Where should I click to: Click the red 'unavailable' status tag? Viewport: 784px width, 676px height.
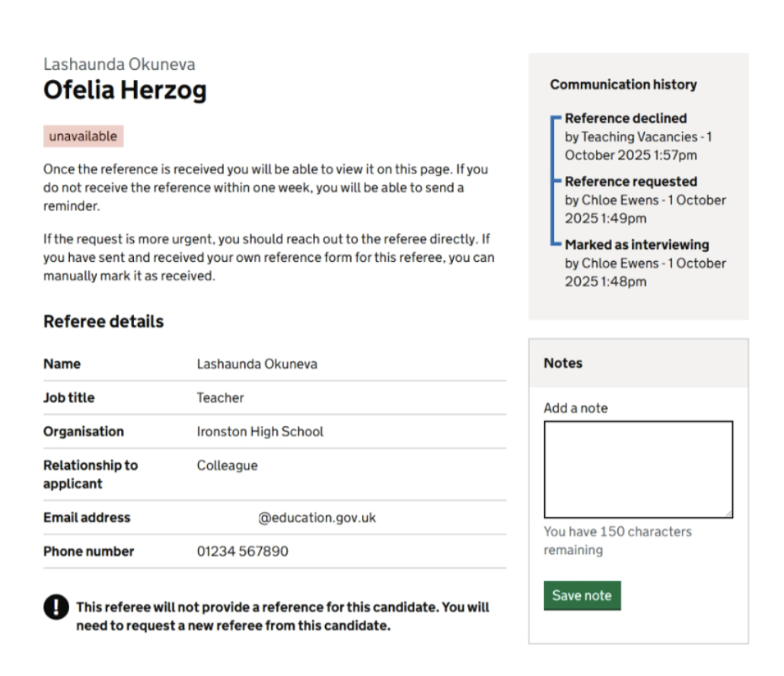[83, 136]
